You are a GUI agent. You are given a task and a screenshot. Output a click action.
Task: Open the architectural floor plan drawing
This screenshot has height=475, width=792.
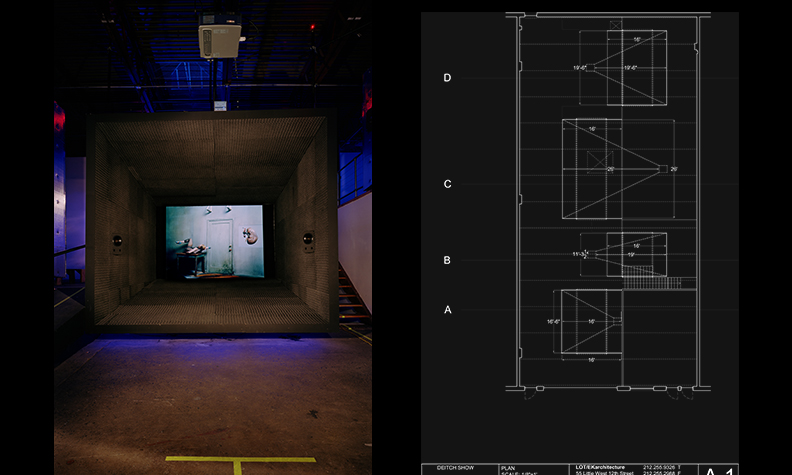click(x=580, y=244)
